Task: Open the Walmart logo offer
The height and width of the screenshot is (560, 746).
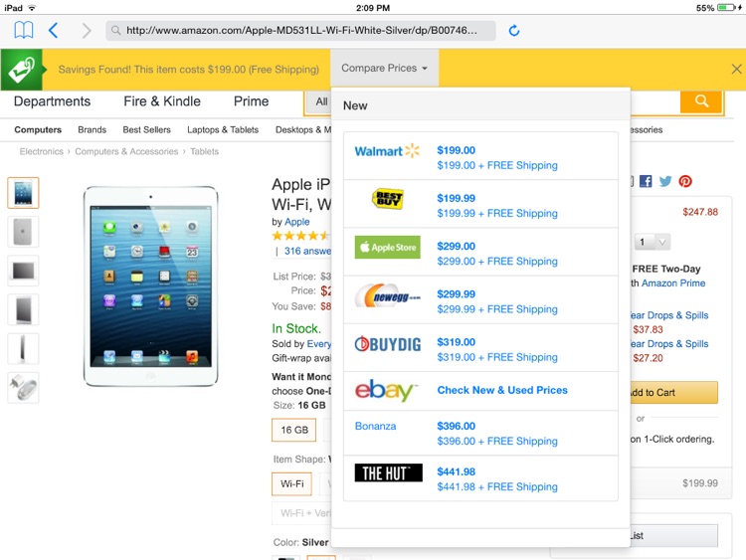Action: coord(387,151)
